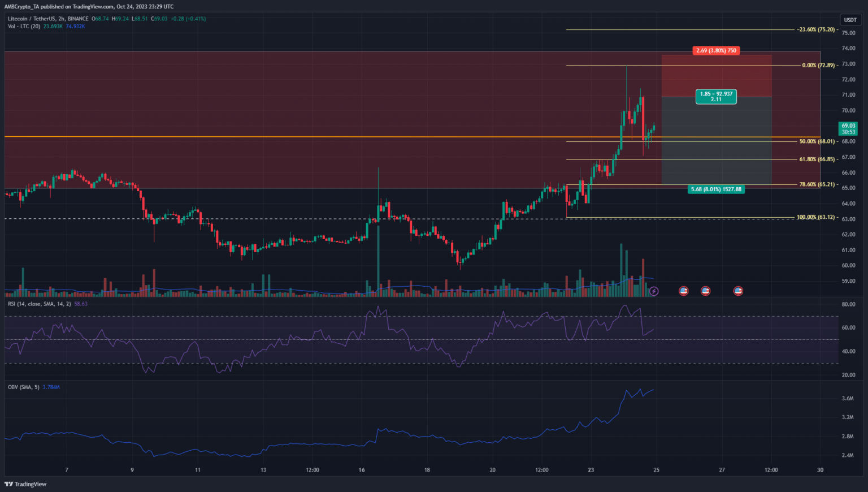Select the 50.00% (68.01) Fibonacci level label
The width and height of the screenshot is (868, 492).
tap(817, 141)
